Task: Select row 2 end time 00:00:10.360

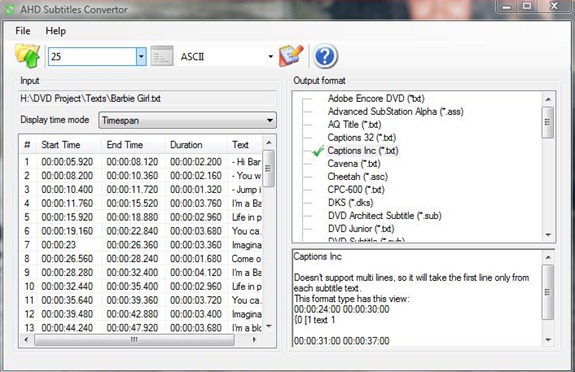Action: click(x=132, y=176)
